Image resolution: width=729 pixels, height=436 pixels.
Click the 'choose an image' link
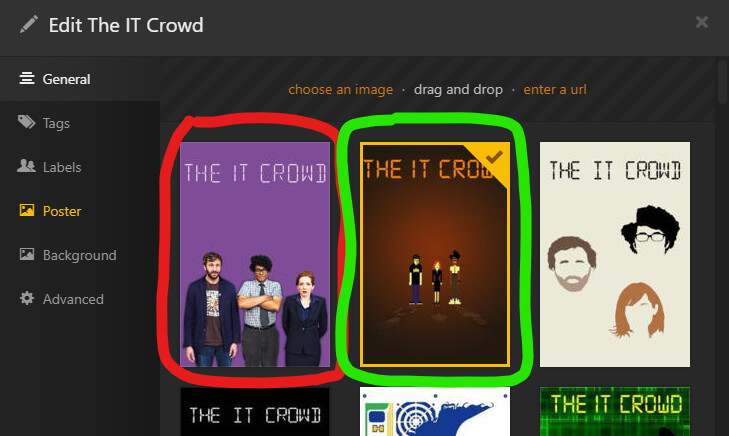click(340, 89)
